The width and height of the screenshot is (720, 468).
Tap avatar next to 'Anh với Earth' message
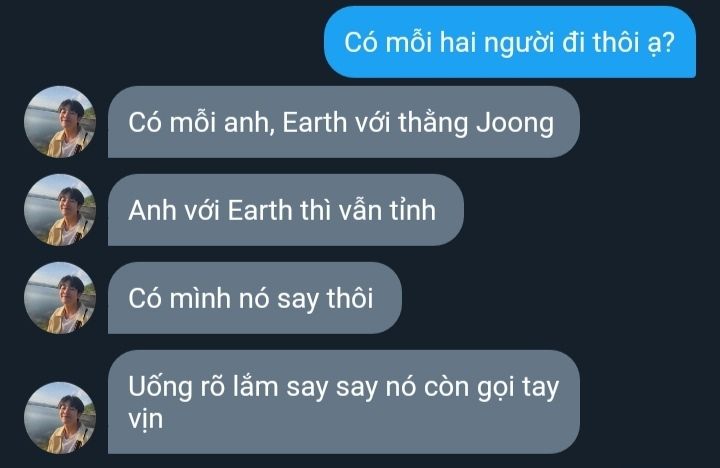[x=60, y=210]
